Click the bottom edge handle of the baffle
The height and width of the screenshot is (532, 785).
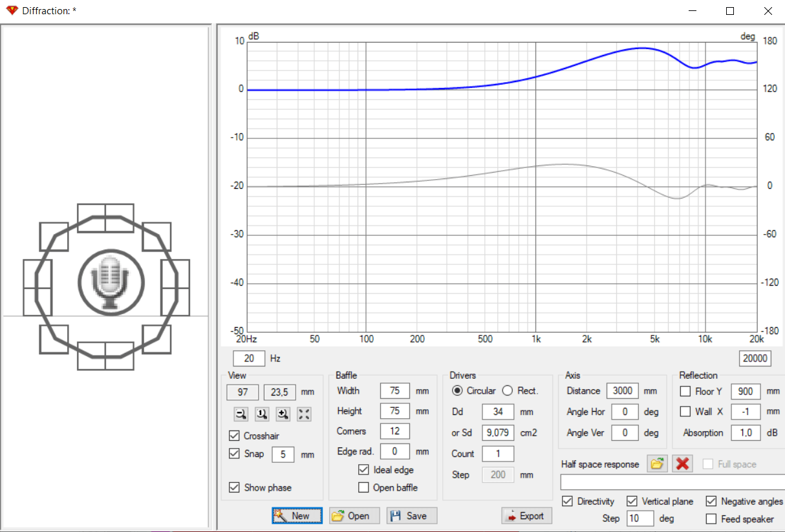tap(105, 356)
